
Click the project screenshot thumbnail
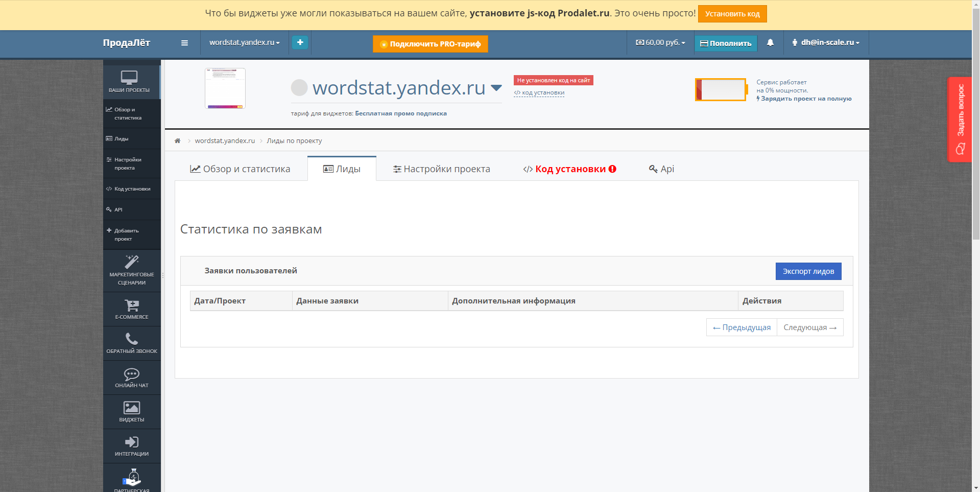225,88
